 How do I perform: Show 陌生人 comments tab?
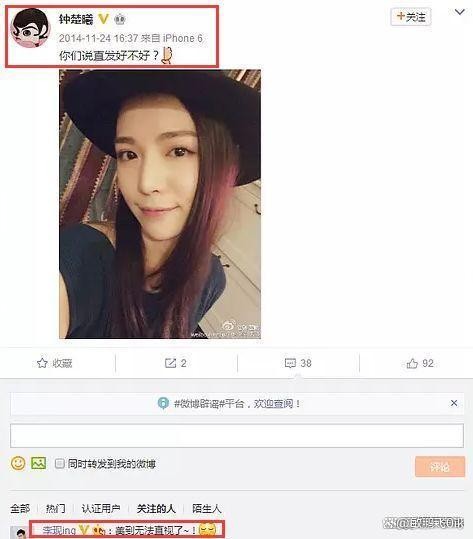coord(207,508)
